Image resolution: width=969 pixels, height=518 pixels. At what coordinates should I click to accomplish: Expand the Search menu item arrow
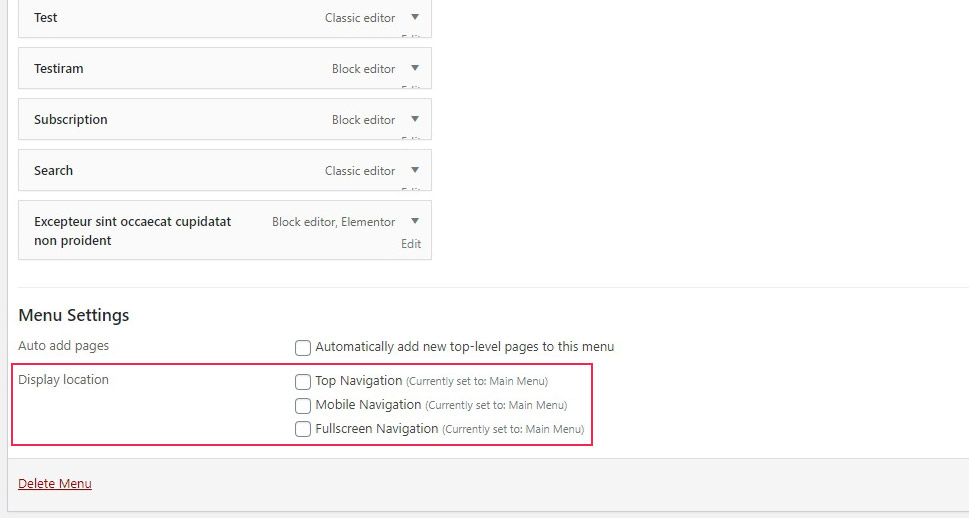click(415, 170)
